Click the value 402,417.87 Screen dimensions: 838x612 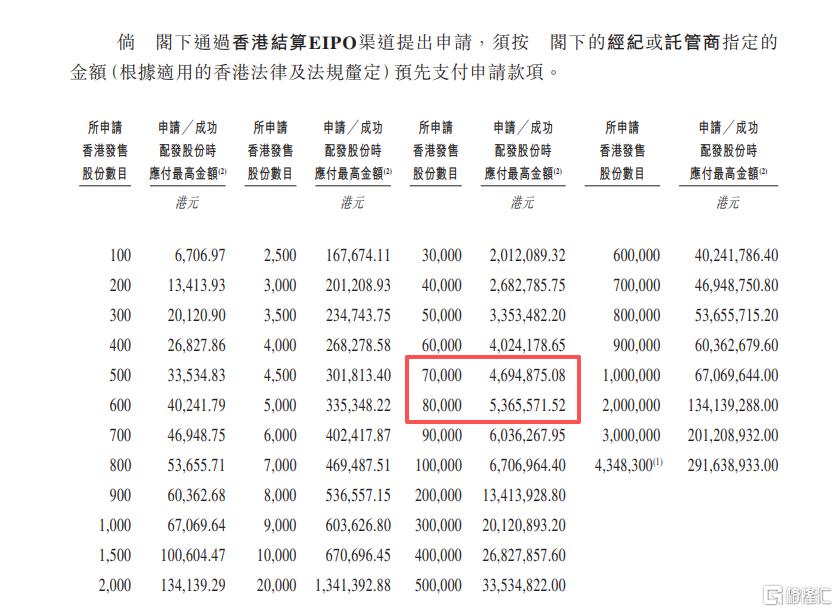tap(358, 435)
